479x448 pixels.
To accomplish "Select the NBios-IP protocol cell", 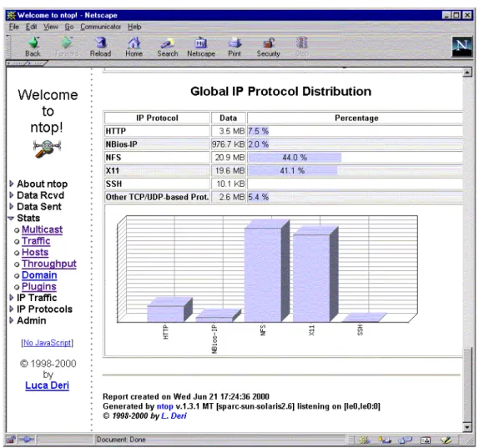I will click(x=157, y=144).
